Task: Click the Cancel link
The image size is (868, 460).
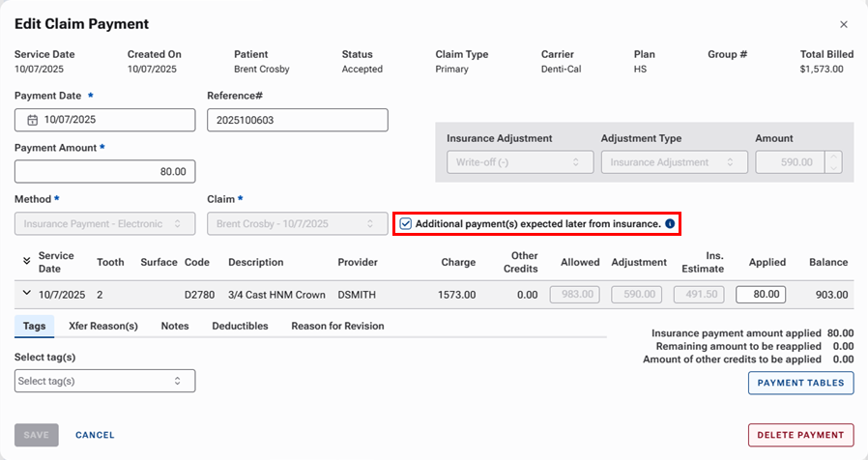Action: point(95,435)
